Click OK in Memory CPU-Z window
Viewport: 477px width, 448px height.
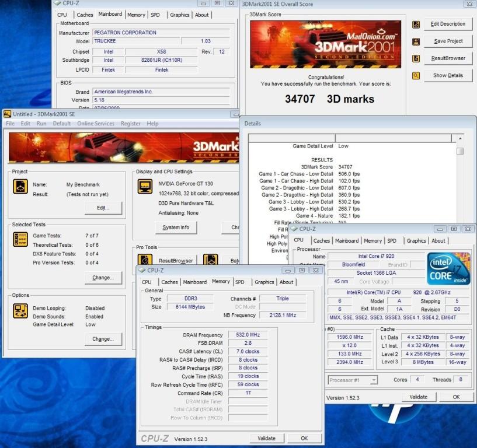click(x=304, y=438)
